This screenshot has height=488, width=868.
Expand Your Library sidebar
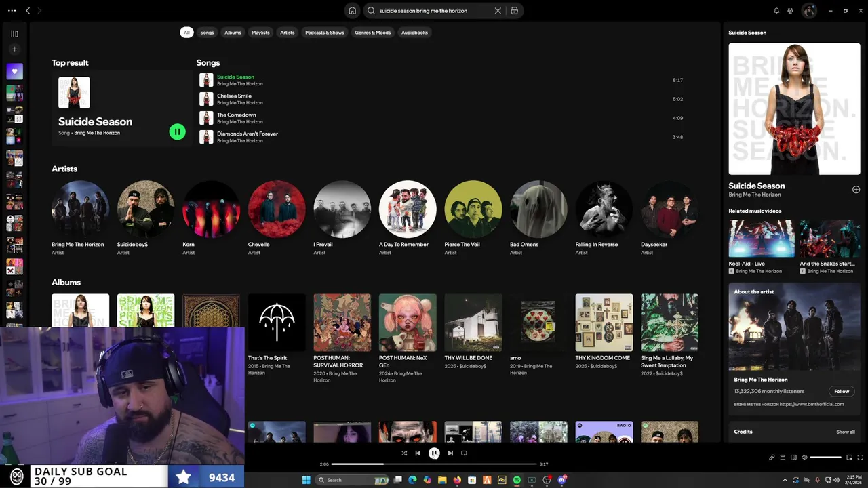(14, 33)
